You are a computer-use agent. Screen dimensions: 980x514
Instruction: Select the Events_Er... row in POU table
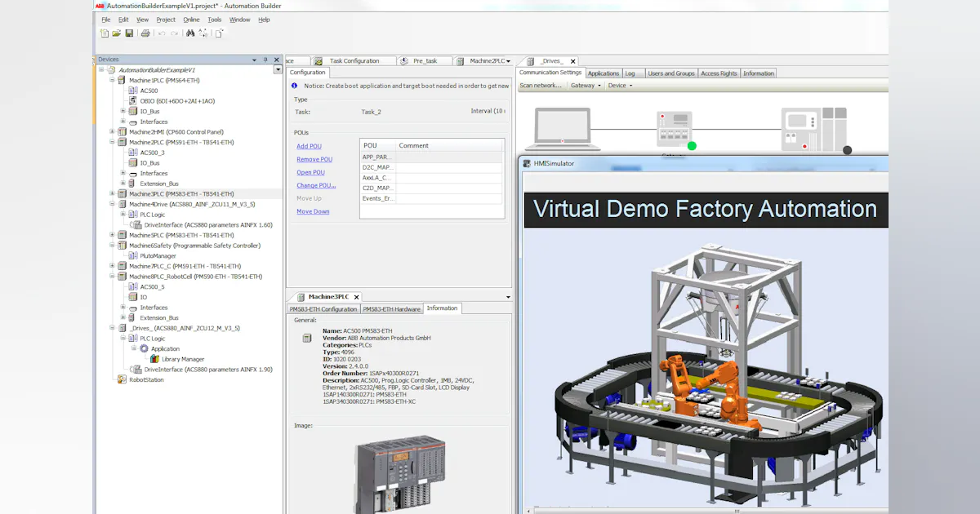431,198
